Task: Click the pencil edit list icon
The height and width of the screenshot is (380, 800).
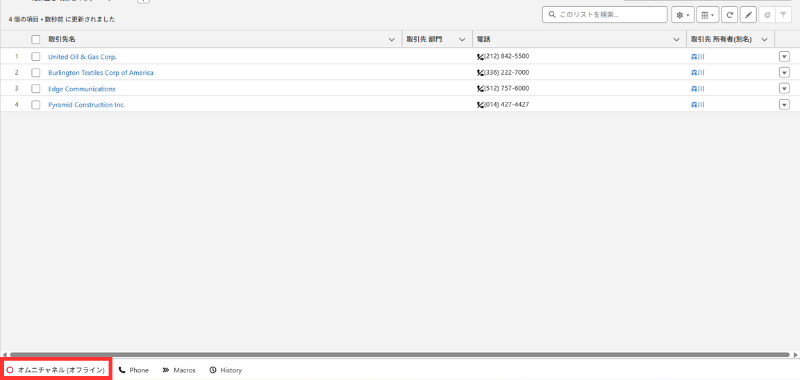Action: (x=748, y=15)
